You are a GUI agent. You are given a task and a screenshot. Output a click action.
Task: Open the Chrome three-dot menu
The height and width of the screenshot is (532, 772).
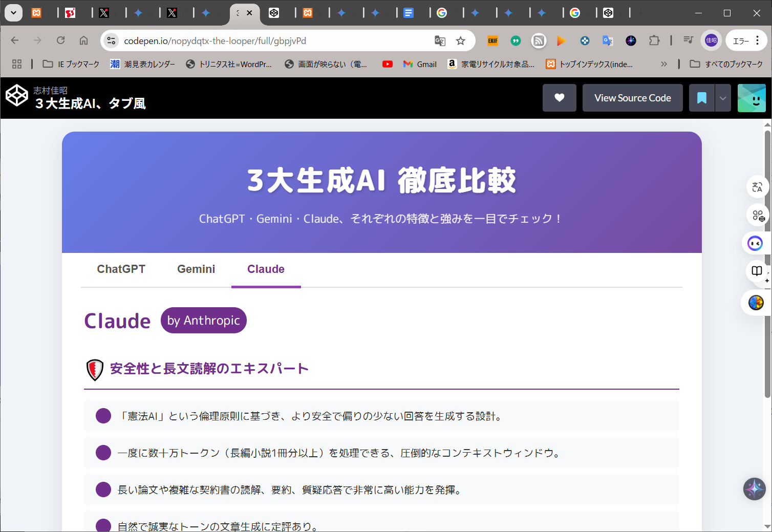[758, 40]
